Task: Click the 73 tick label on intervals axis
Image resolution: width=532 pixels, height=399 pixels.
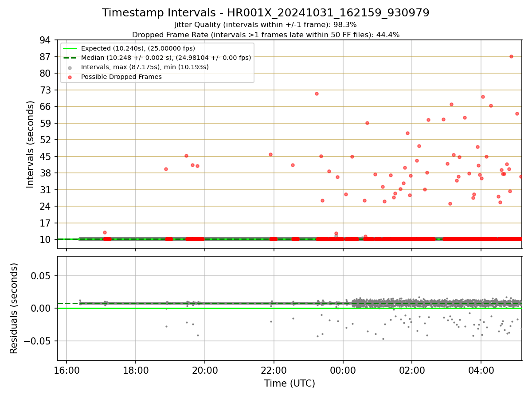Action: [45, 90]
